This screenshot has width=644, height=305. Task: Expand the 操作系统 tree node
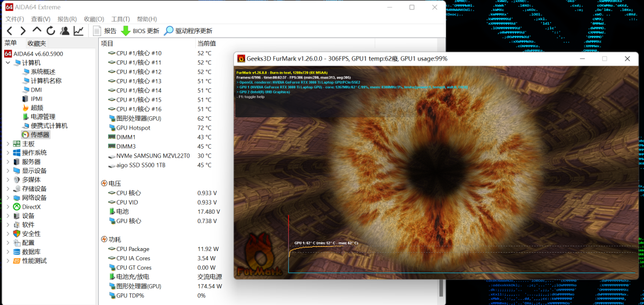(8, 153)
